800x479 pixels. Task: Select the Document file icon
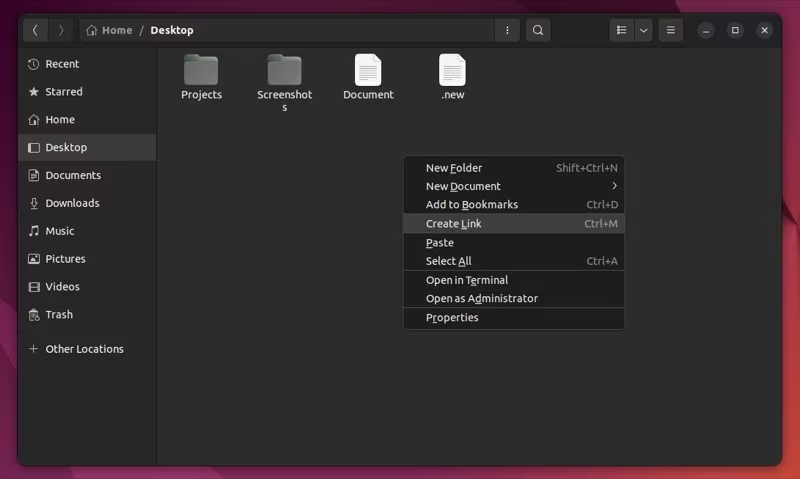368,70
